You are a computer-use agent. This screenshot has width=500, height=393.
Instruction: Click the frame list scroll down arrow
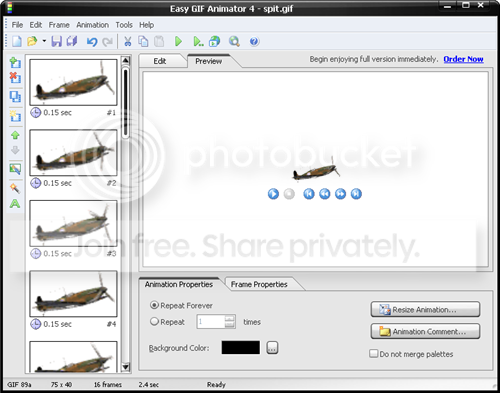coord(125,367)
